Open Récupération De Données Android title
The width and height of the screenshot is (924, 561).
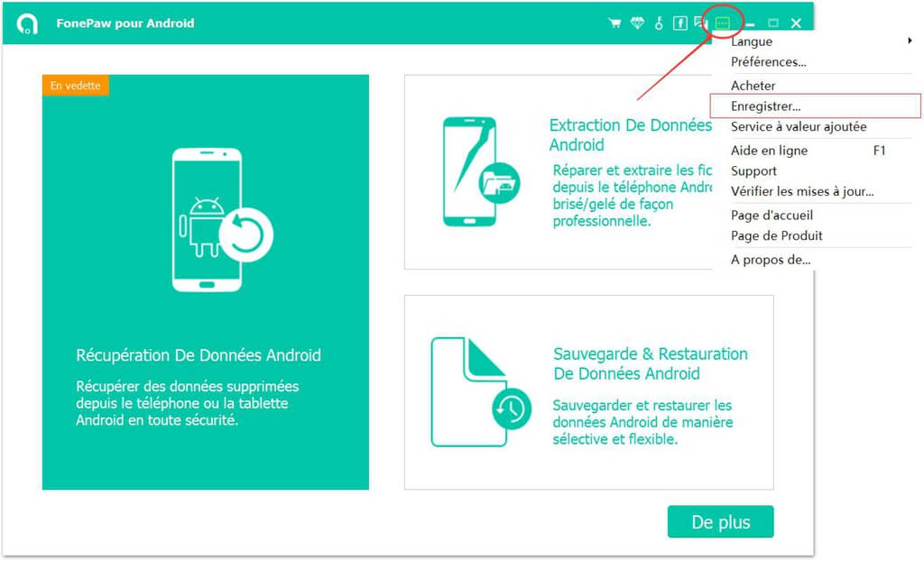coord(199,355)
